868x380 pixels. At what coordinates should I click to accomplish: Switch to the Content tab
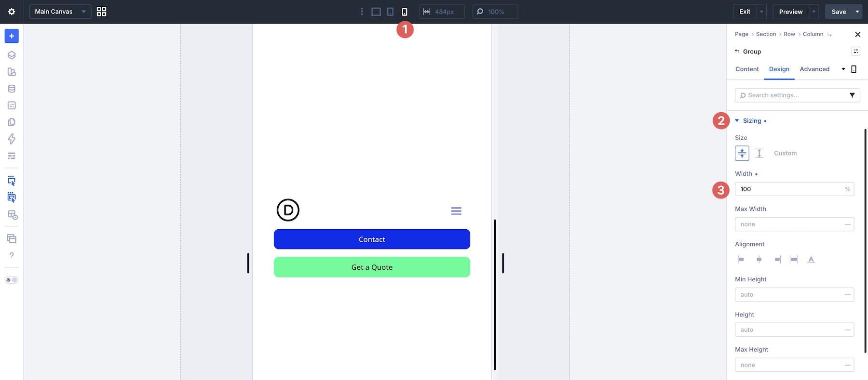(x=747, y=69)
